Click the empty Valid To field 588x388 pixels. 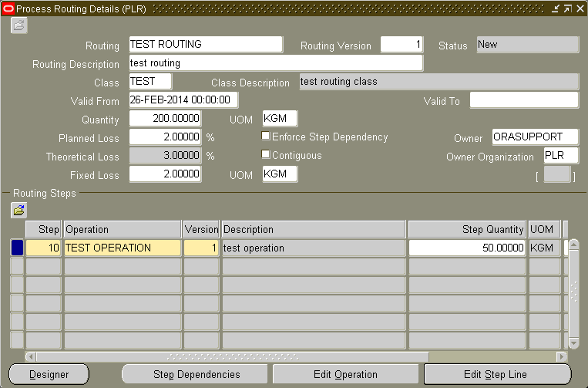(x=524, y=100)
